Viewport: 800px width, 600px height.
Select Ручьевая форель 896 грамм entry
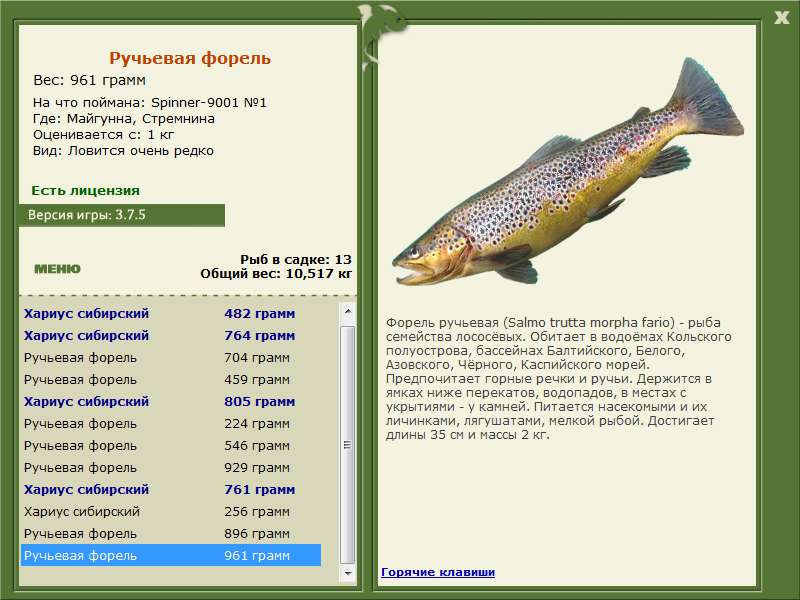[171, 533]
